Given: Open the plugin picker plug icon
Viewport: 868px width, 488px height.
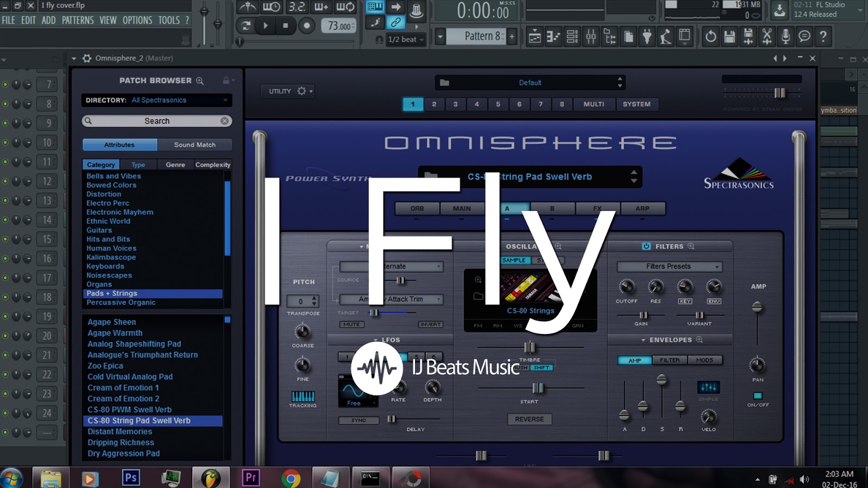Looking at the screenshot, I should pos(647,36).
